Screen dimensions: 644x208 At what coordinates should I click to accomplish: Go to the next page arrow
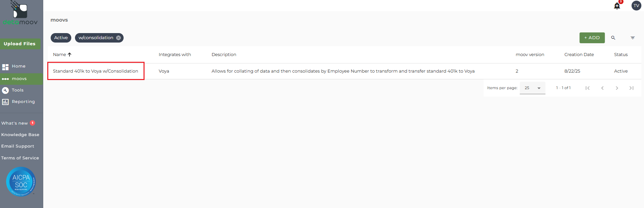617,88
